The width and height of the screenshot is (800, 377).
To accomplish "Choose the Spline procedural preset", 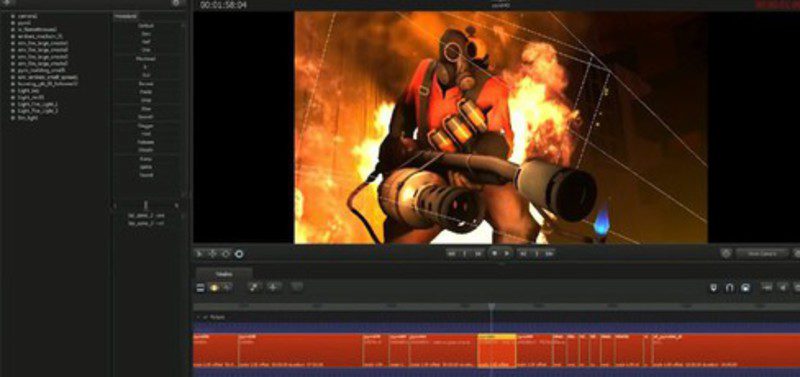I will click(146, 167).
